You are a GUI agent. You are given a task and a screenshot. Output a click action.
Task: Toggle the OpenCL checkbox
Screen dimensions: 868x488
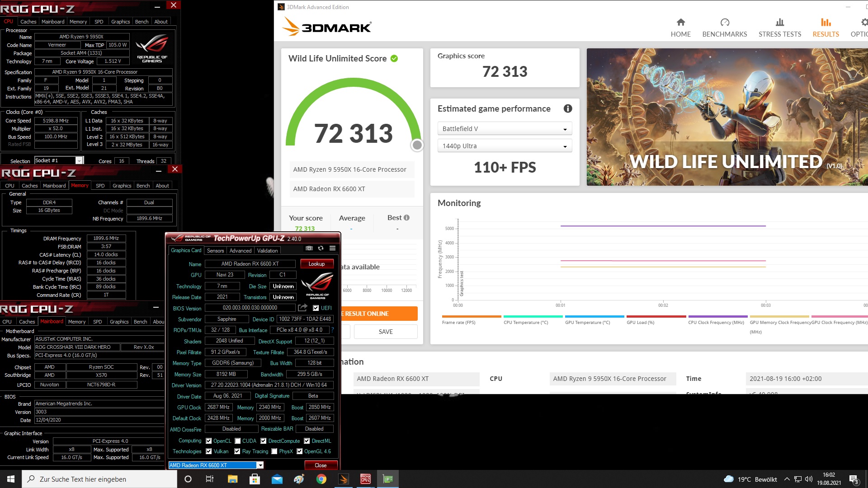tap(208, 441)
